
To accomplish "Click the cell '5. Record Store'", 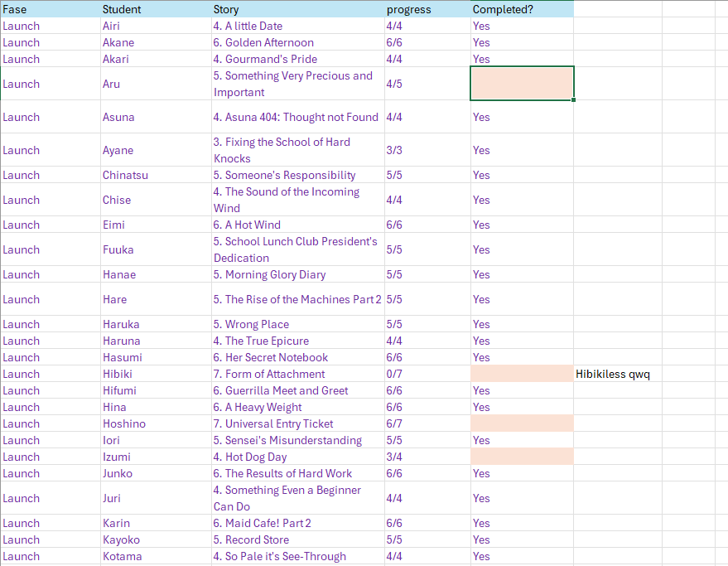I will click(x=297, y=540).
